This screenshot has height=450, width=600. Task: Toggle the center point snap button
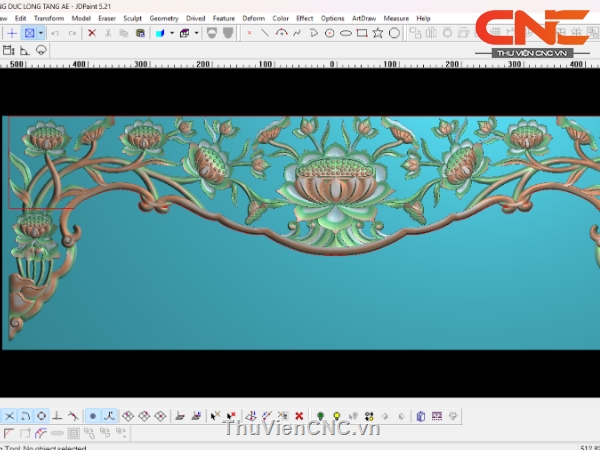click(x=92, y=416)
